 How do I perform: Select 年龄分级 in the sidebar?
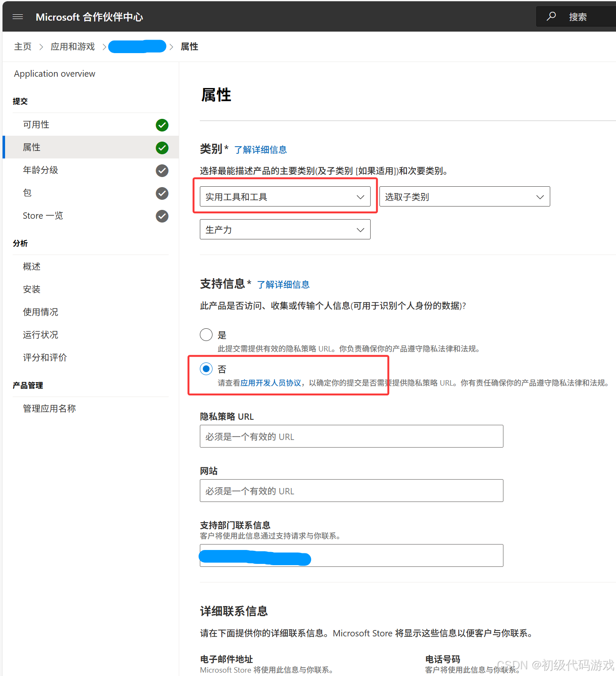click(91, 170)
